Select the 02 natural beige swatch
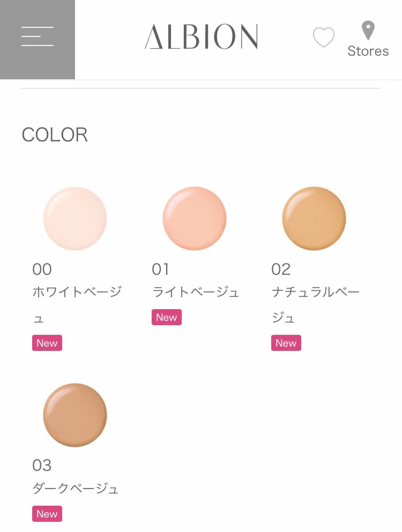 [x=314, y=219]
